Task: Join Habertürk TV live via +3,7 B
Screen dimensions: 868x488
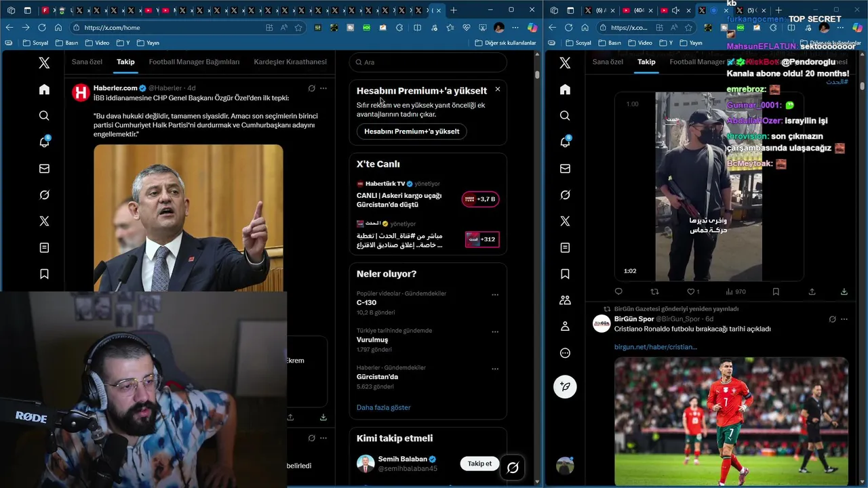Action: click(x=481, y=199)
